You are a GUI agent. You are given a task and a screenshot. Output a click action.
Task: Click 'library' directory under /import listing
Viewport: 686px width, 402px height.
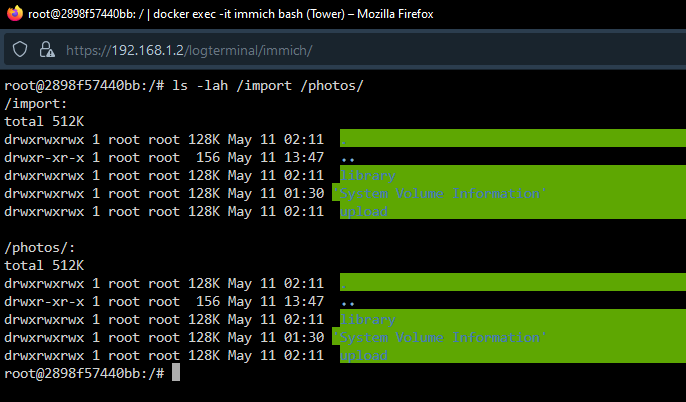tap(368, 175)
